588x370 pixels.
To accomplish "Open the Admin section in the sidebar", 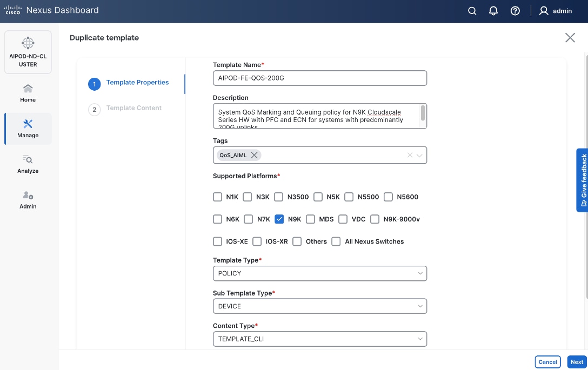I will pos(28,199).
